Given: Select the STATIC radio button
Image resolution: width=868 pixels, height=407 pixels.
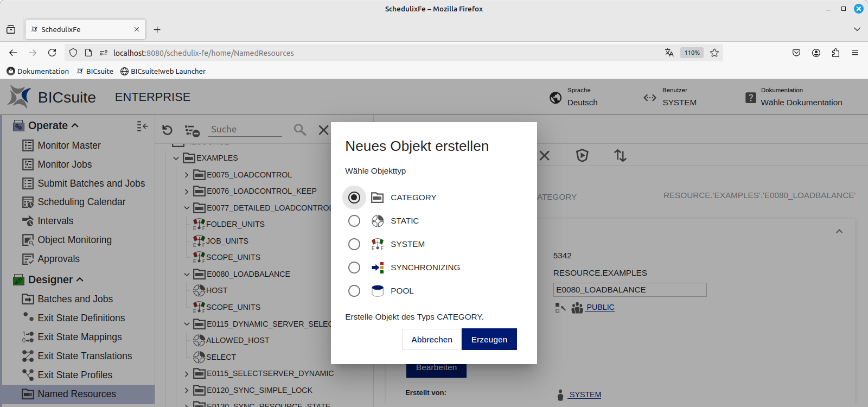Looking at the screenshot, I should coord(354,221).
